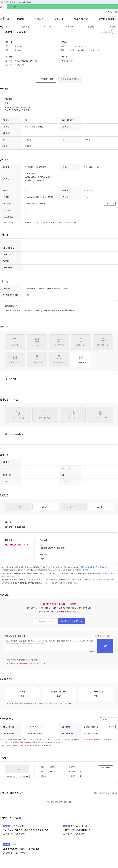Viewport: 118px width, 868px height.
Task: Click info icon beside 취업알선기관 알선
Action: point(66,691)
